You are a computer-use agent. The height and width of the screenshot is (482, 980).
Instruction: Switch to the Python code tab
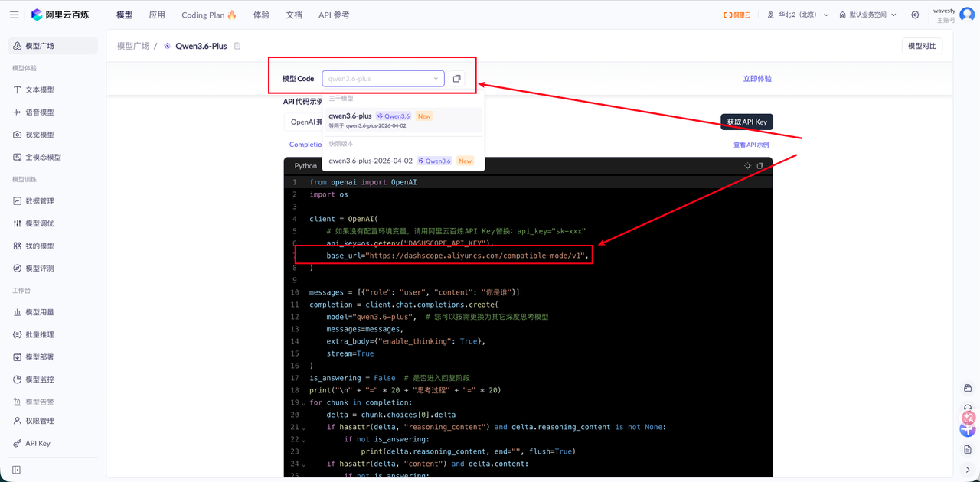[305, 166]
